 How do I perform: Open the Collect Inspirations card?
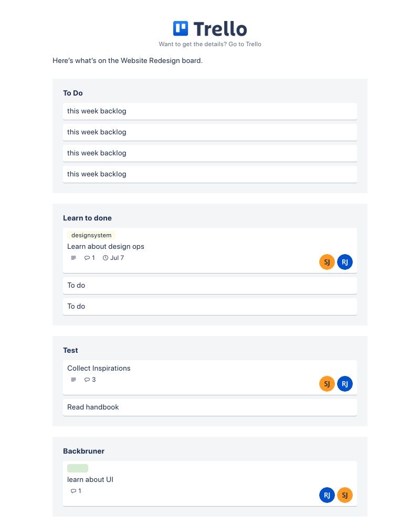(x=99, y=368)
